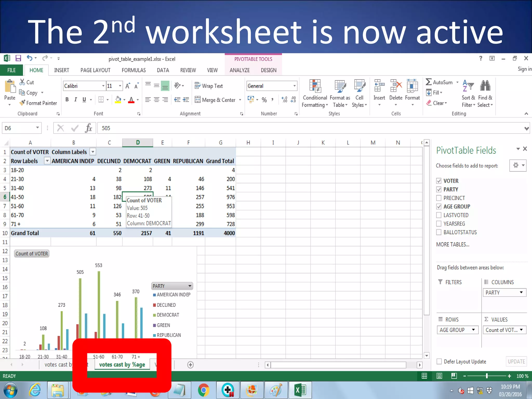Uncheck the AGE GROUP field checkbox

coord(439,207)
